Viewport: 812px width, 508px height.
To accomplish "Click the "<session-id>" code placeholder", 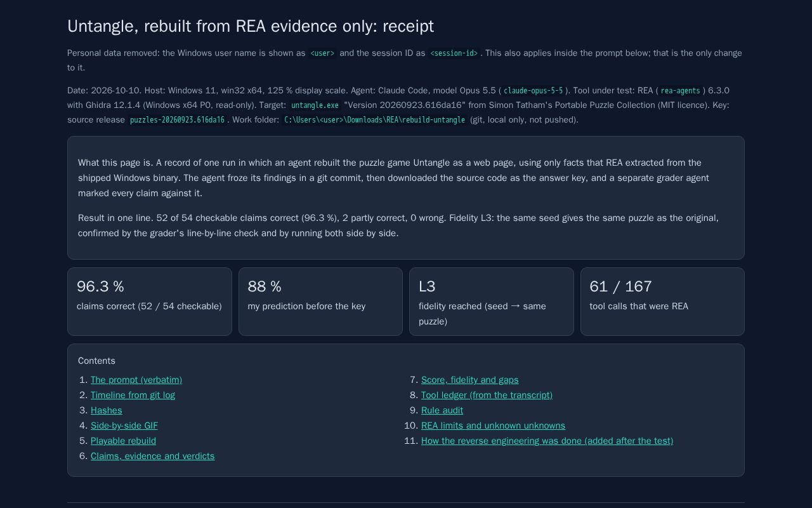I will (x=454, y=53).
